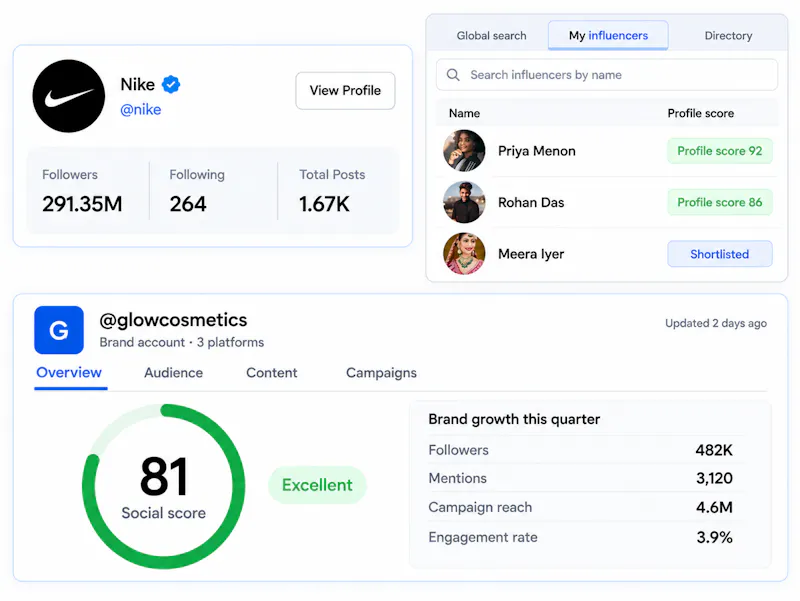This screenshot has width=800, height=601.
Task: Open the Directory tab
Action: pos(728,36)
